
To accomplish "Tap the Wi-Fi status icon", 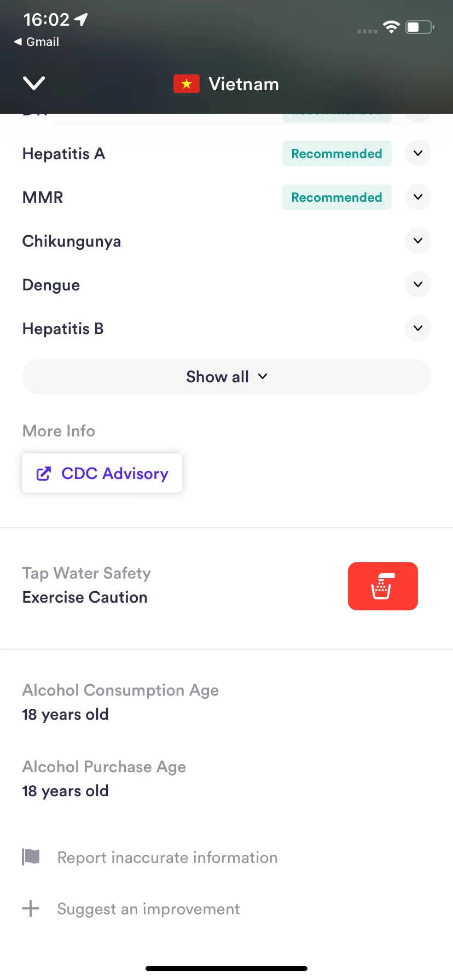I will (x=391, y=26).
